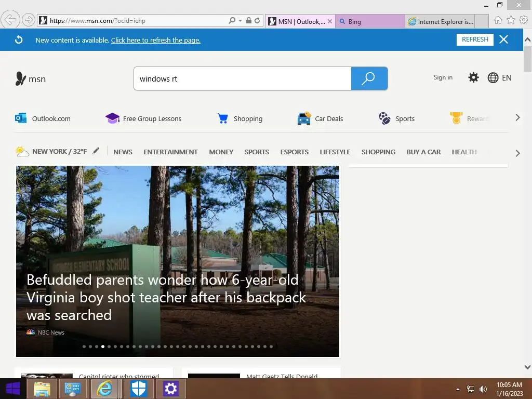Open the HEALTH section
532x399 pixels.
464,152
